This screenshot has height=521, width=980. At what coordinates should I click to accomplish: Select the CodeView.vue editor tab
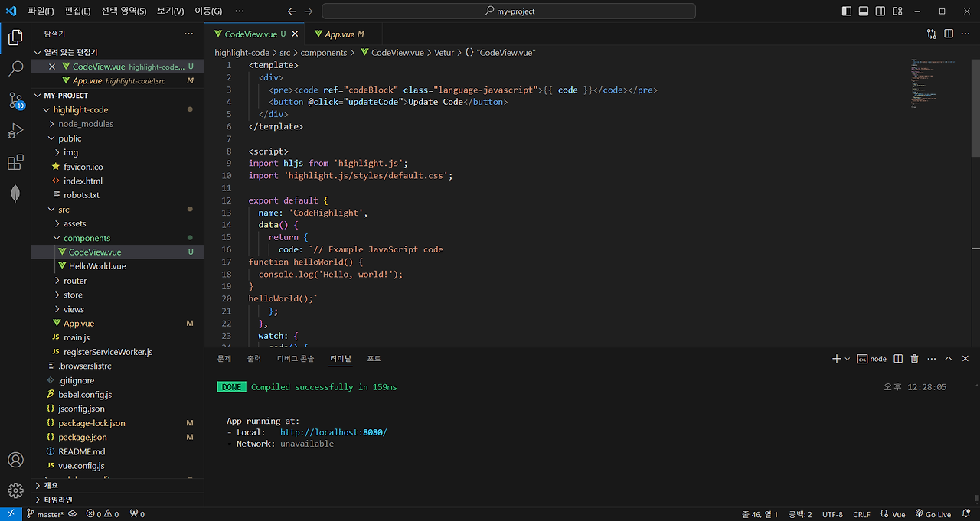click(255, 34)
